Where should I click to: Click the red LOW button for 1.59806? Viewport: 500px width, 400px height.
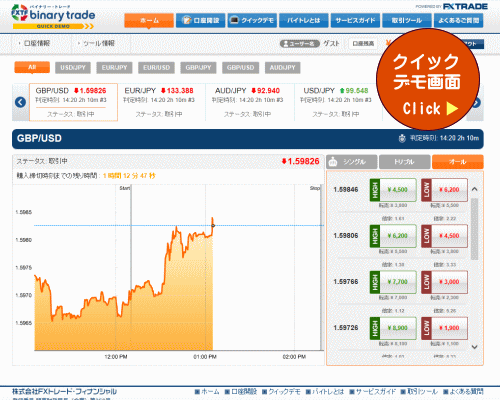pos(444,236)
